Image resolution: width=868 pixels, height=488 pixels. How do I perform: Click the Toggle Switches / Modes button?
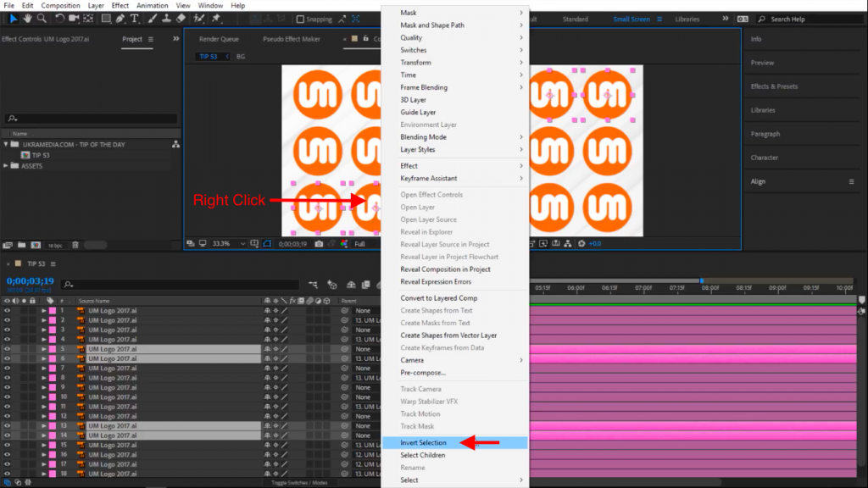tap(299, 482)
